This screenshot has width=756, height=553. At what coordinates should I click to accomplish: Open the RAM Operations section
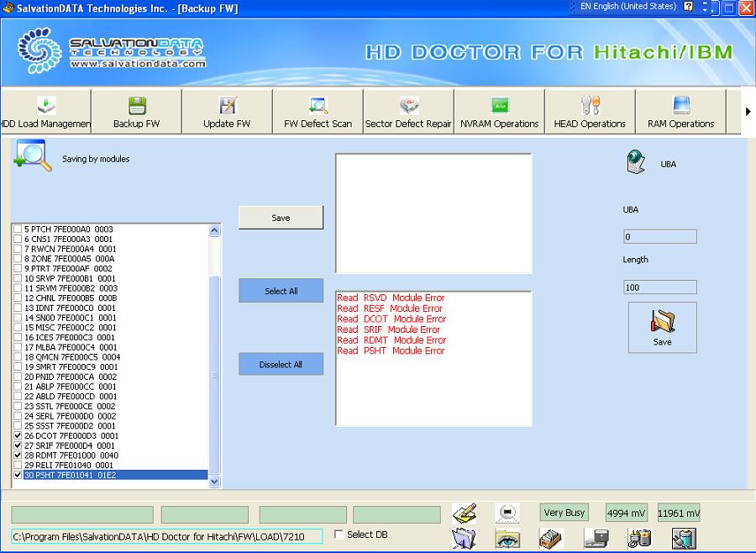[680, 112]
